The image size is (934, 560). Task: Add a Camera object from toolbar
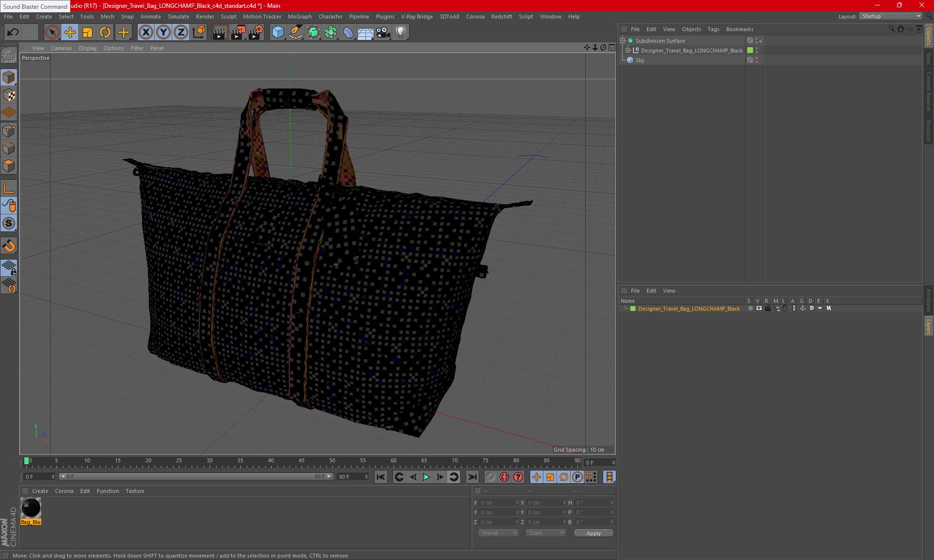(x=383, y=33)
